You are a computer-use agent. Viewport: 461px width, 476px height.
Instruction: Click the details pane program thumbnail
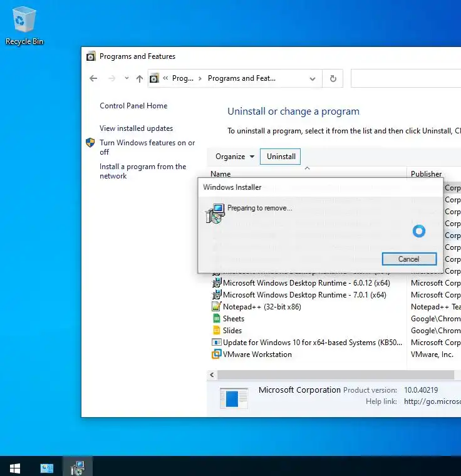point(234,398)
